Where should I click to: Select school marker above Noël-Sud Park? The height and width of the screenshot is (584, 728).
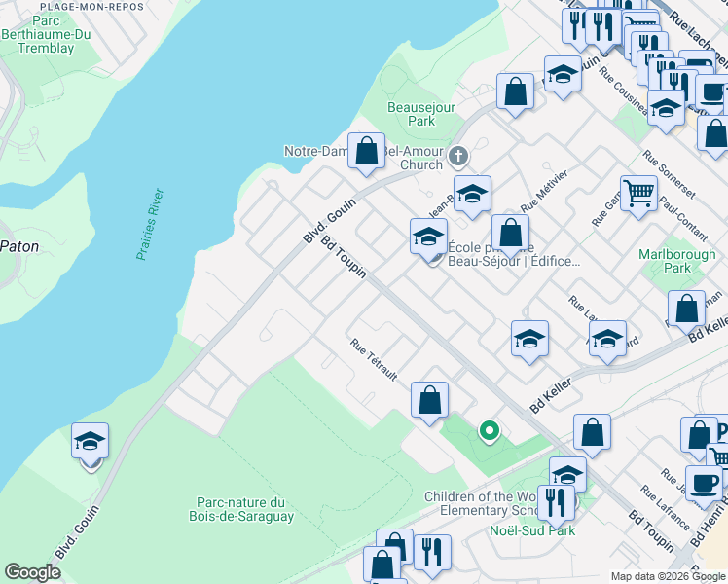click(x=567, y=471)
